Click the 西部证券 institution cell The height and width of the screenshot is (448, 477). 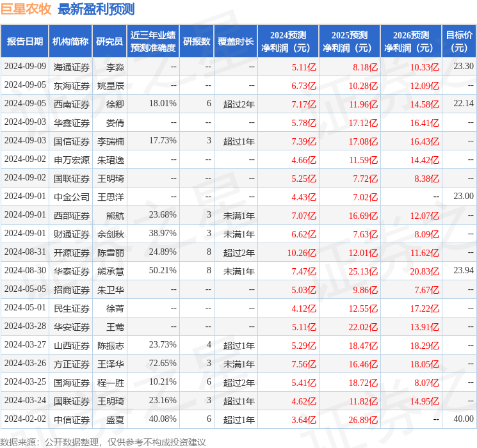[x=72, y=216]
